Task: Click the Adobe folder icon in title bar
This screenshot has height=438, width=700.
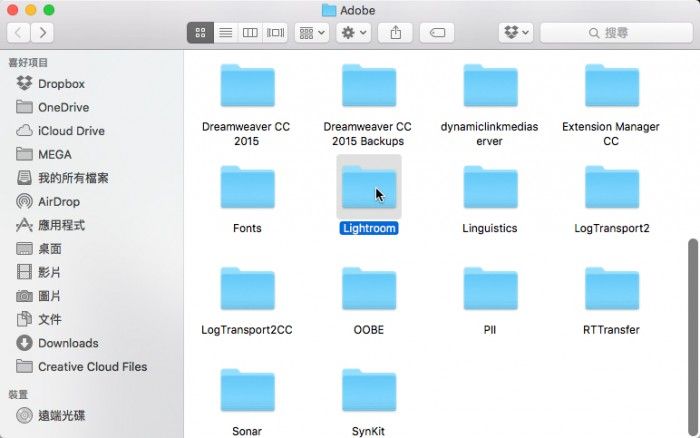Action: (329, 10)
